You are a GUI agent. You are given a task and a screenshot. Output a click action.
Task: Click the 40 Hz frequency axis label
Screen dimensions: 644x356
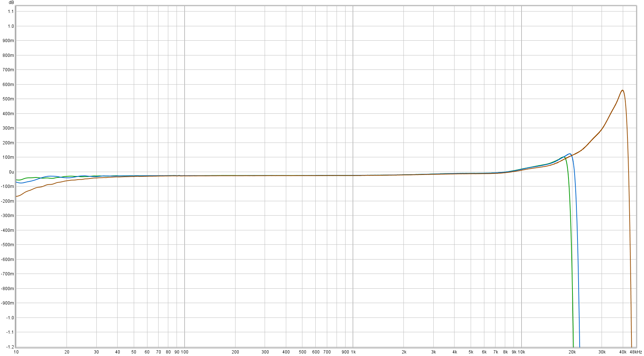[x=118, y=352]
